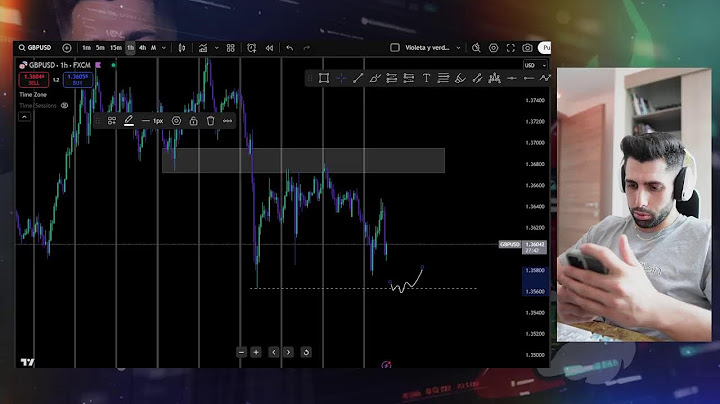This screenshot has width=720, height=404.
Task: Open the USD currency dropdown
Action: coord(535,65)
